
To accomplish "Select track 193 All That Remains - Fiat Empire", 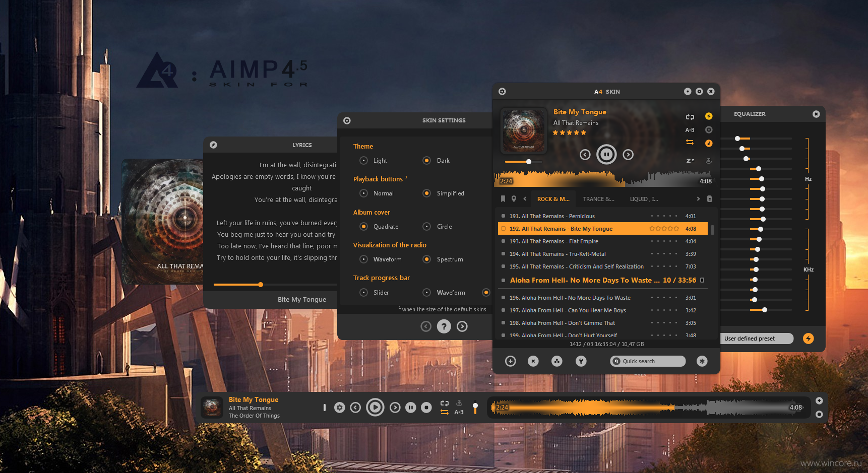I will 603,241.
